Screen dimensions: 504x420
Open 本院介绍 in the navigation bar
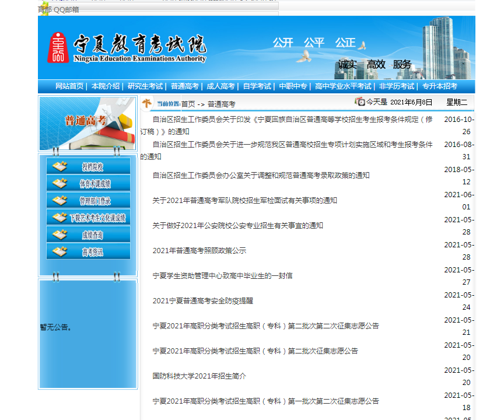pos(105,86)
